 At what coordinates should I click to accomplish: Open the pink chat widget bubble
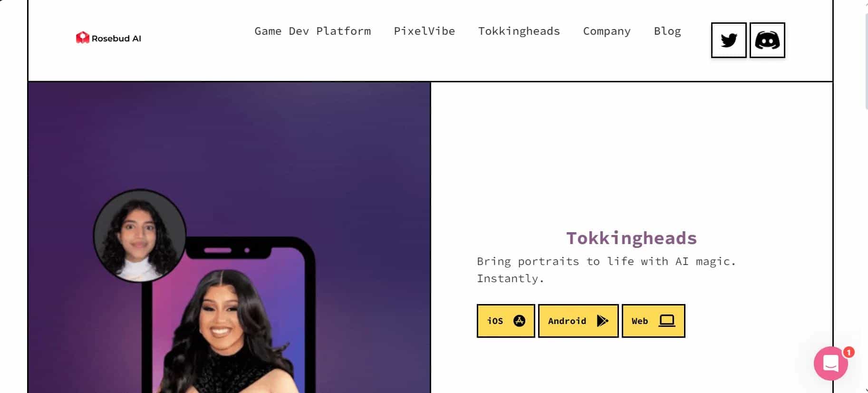point(830,364)
